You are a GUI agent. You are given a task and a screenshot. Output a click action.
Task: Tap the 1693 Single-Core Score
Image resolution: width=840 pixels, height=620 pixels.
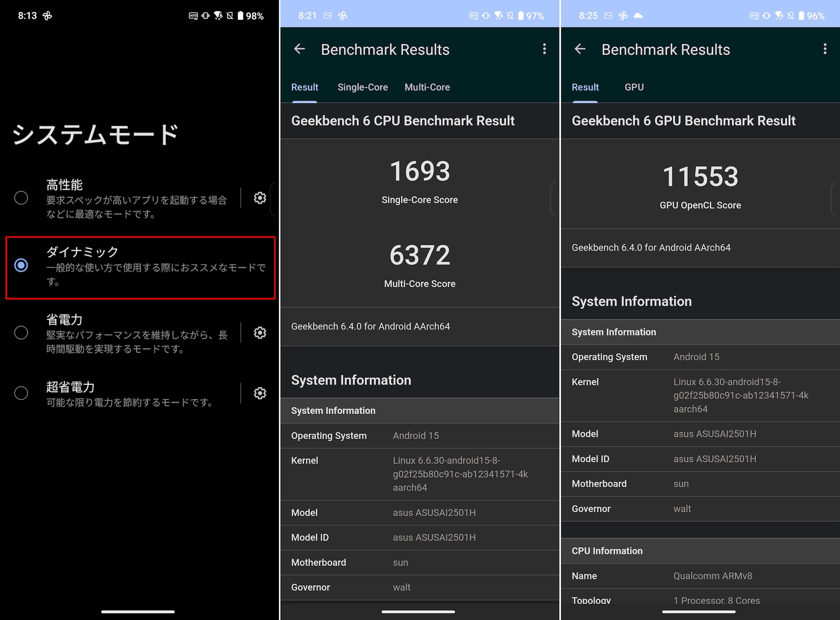pyautogui.click(x=420, y=171)
